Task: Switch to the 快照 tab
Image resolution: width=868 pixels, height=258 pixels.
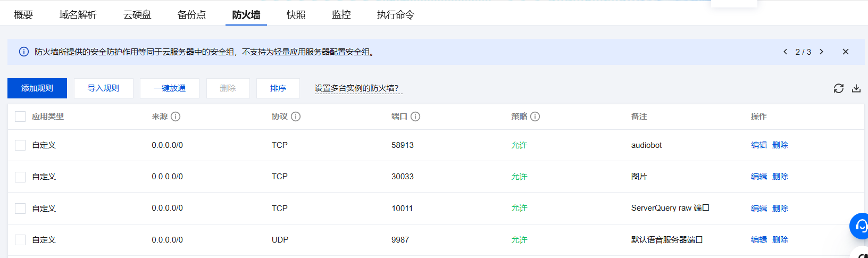Action: click(296, 15)
